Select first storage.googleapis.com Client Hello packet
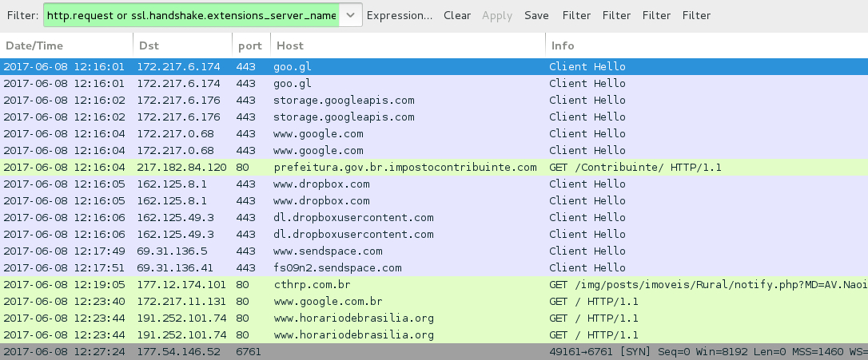 [434, 100]
